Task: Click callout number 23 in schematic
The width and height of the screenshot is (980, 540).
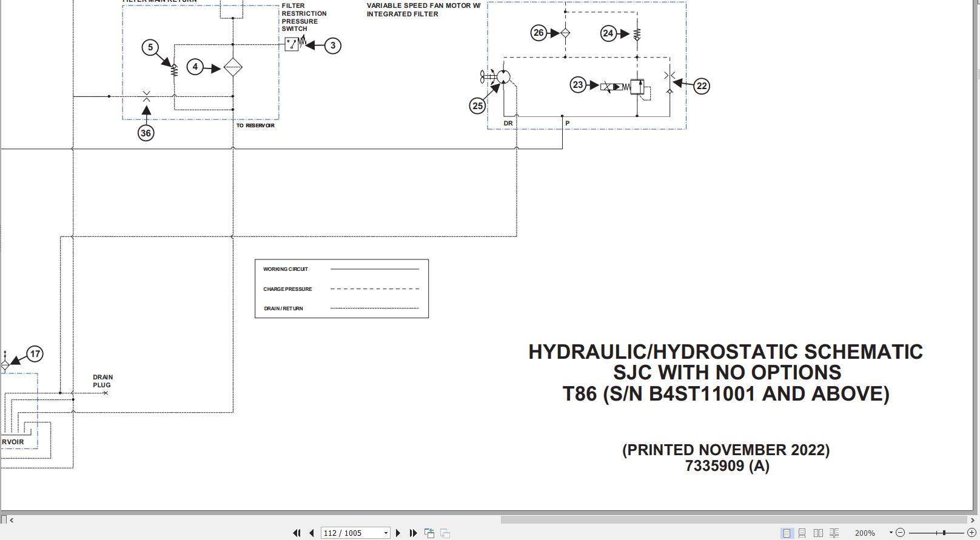Action: pyautogui.click(x=578, y=85)
